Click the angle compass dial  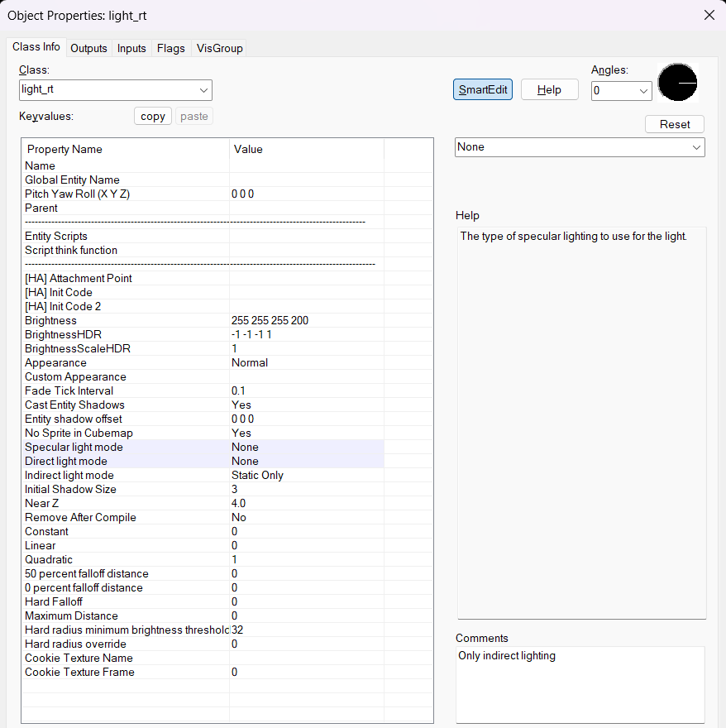point(677,84)
